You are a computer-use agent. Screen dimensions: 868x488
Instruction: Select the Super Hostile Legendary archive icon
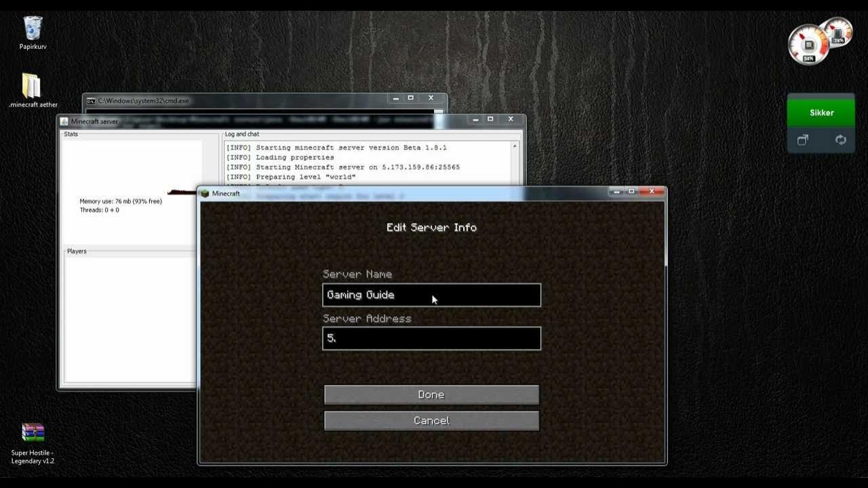pos(33,443)
